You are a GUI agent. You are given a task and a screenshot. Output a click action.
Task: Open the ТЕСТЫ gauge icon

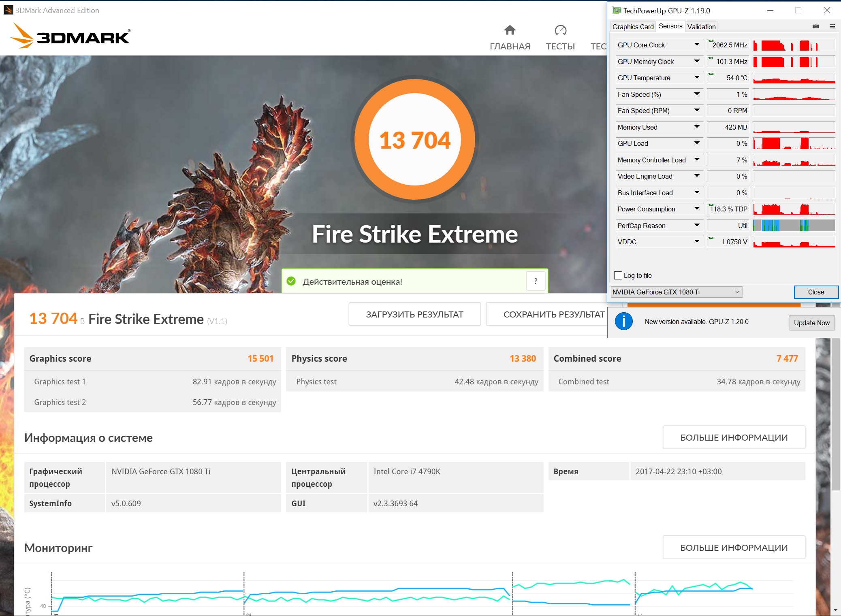tap(560, 30)
